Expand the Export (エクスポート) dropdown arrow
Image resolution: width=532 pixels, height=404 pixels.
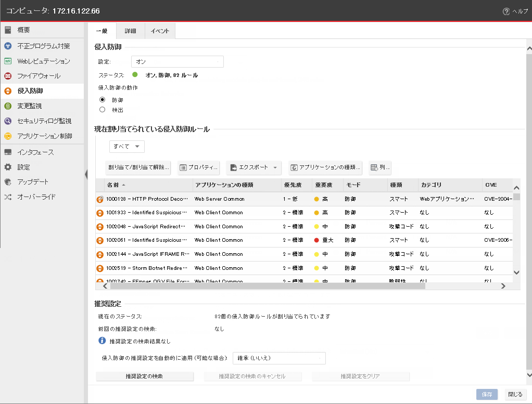click(275, 167)
